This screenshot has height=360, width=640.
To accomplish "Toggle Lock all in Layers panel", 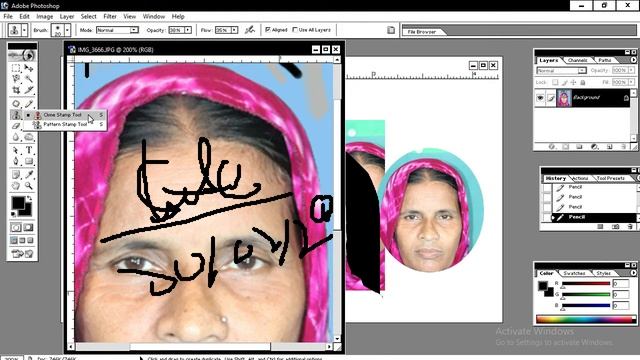I will (x=582, y=82).
